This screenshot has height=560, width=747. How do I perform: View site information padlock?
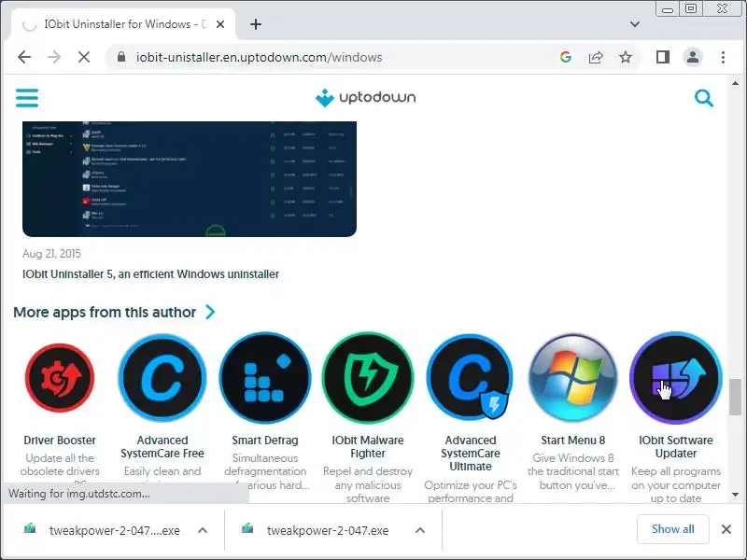121,57
